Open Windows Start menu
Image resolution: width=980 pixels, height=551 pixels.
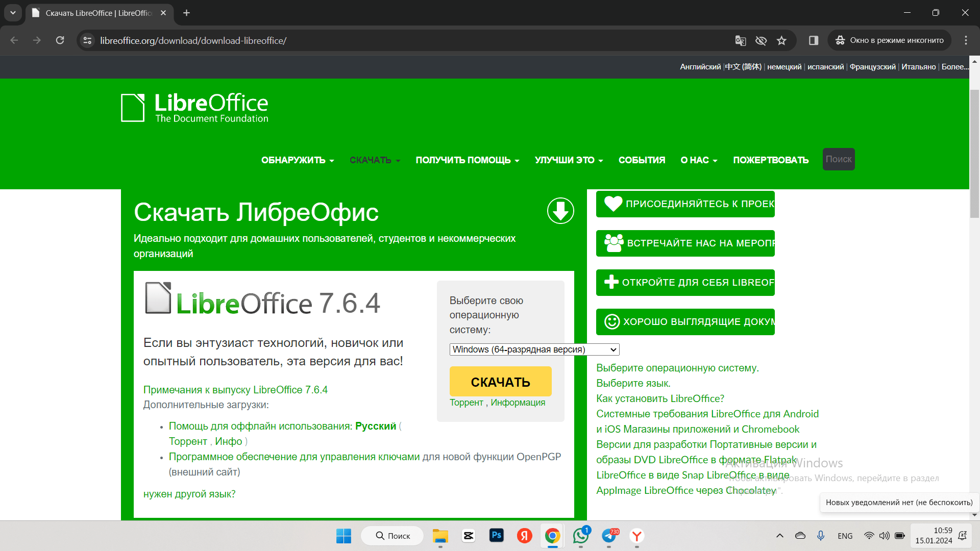pos(344,536)
